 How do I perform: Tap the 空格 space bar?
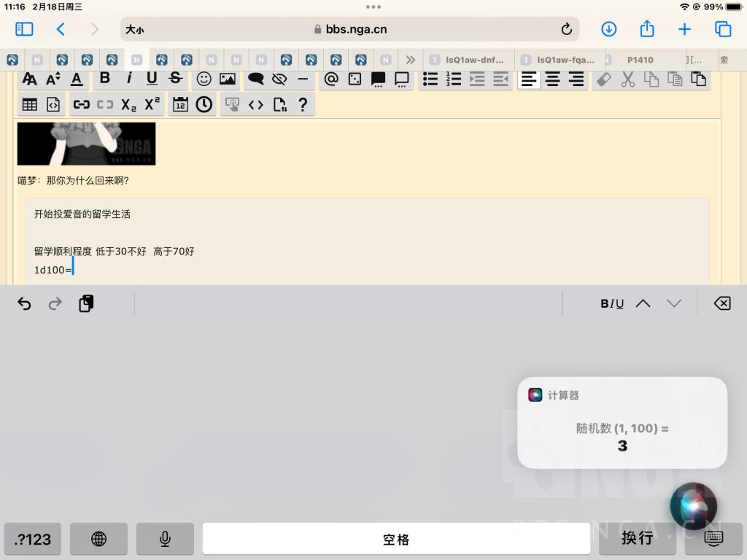(x=396, y=539)
